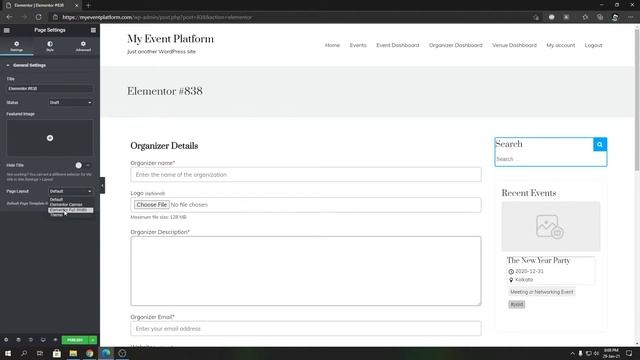The width and height of the screenshot is (640, 360).
Task: Open notification center in system tray
Action: click(x=629, y=353)
